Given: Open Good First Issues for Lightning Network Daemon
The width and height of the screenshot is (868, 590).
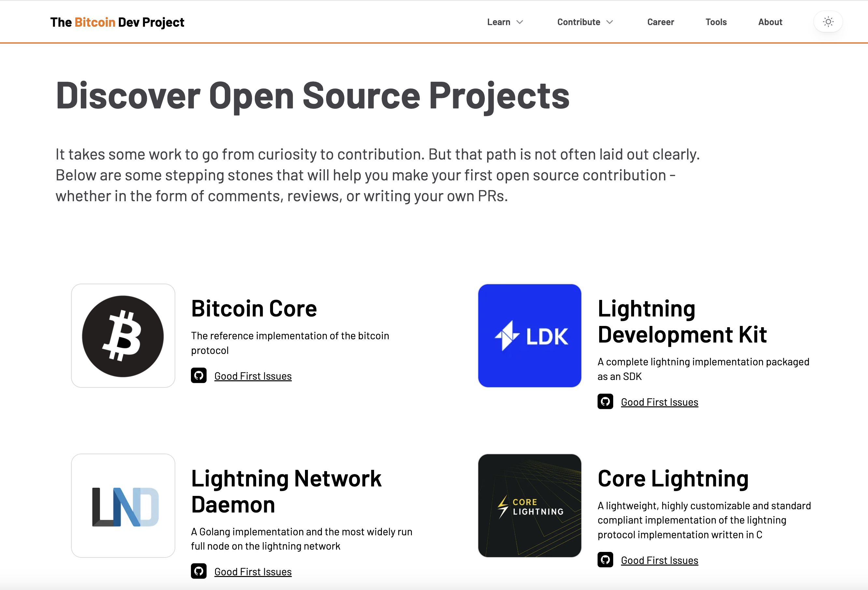Looking at the screenshot, I should tap(253, 571).
